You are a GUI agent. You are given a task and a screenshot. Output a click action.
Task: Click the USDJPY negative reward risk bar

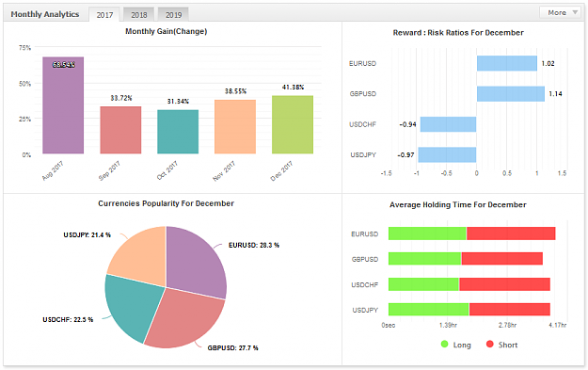[x=447, y=154]
